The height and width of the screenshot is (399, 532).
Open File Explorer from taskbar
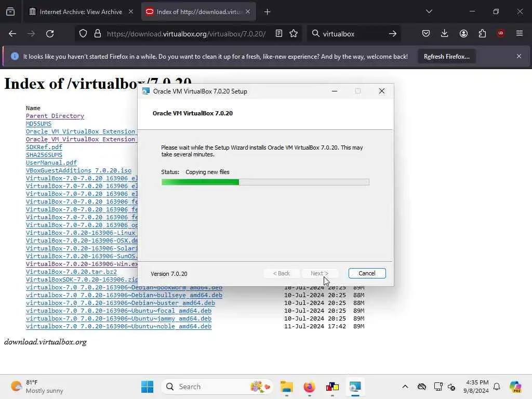[287, 387]
